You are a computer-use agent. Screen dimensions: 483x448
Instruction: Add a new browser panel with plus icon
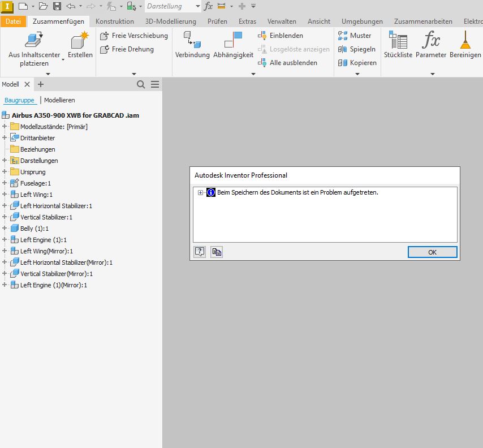tap(41, 84)
